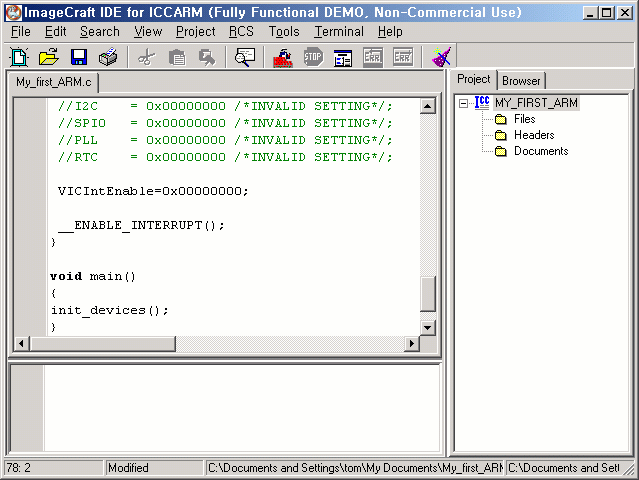Screen dimensions: 639x480
Task: Click the Print toolbar icon
Action: point(108,57)
